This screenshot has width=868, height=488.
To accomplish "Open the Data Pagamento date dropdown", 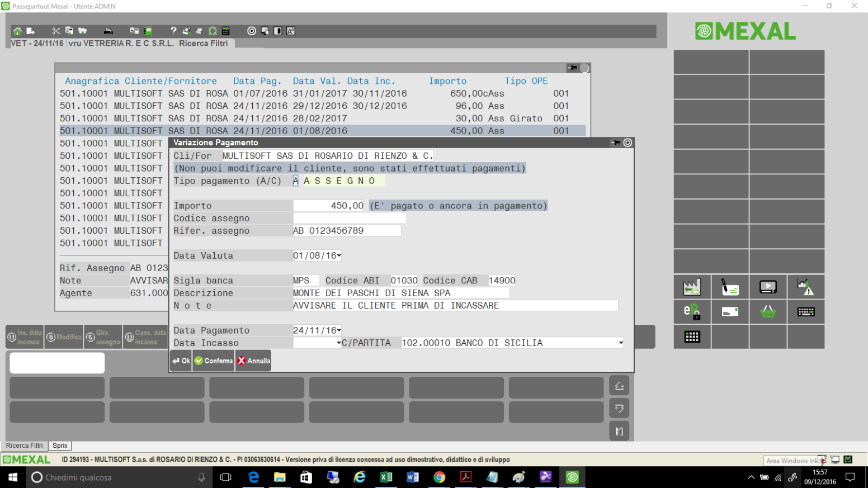I will (x=339, y=331).
